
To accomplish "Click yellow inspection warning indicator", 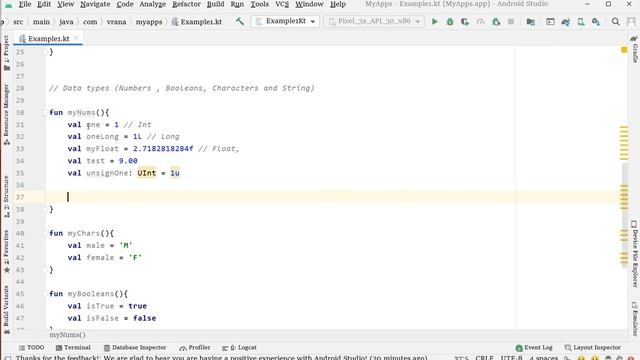I will click(624, 50).
